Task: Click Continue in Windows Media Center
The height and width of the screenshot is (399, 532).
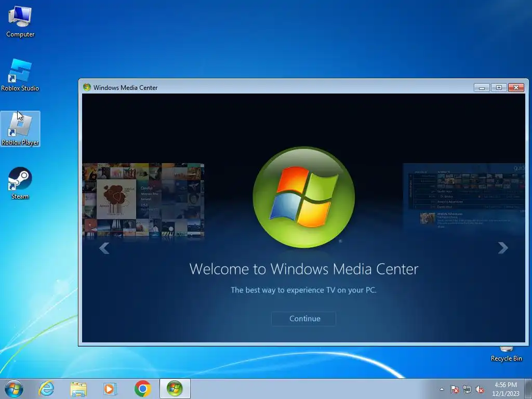Action: (x=303, y=318)
